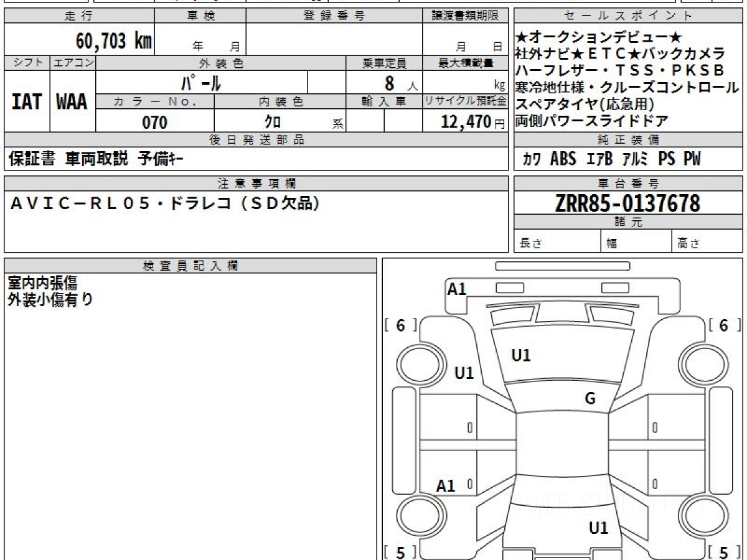Viewport: 747px width, 560px height.
Task: Select ABS in the equipment list
Action: pos(563,159)
